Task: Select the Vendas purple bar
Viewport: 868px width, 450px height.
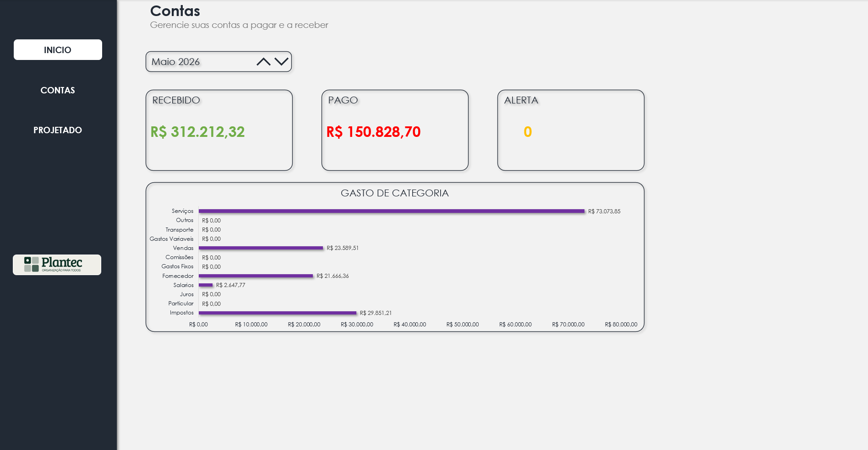Action: point(261,248)
